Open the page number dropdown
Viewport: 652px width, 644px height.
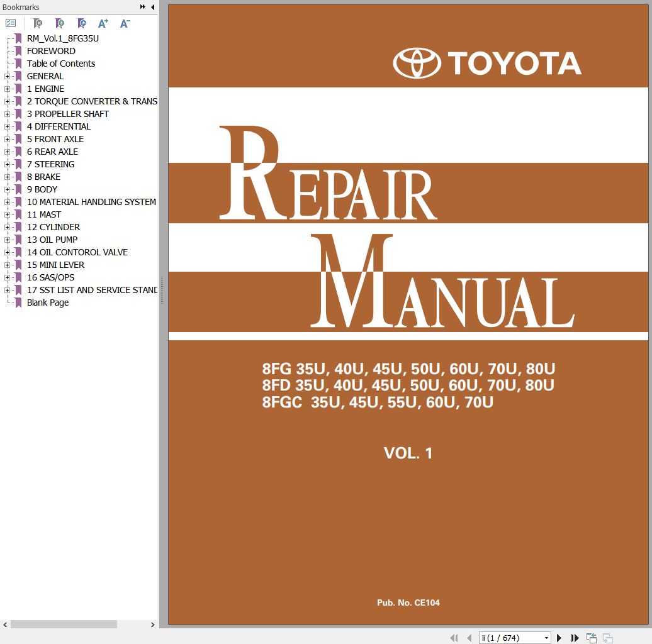[546, 637]
